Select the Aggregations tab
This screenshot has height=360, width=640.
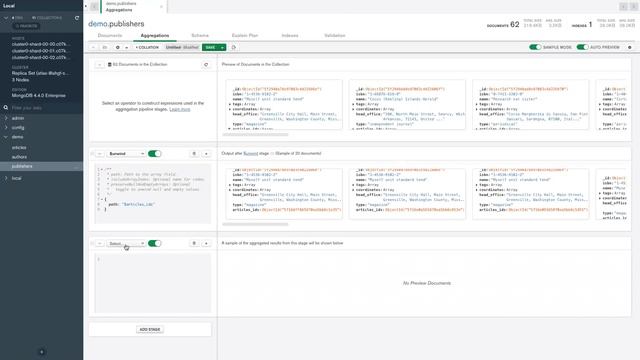point(155,36)
